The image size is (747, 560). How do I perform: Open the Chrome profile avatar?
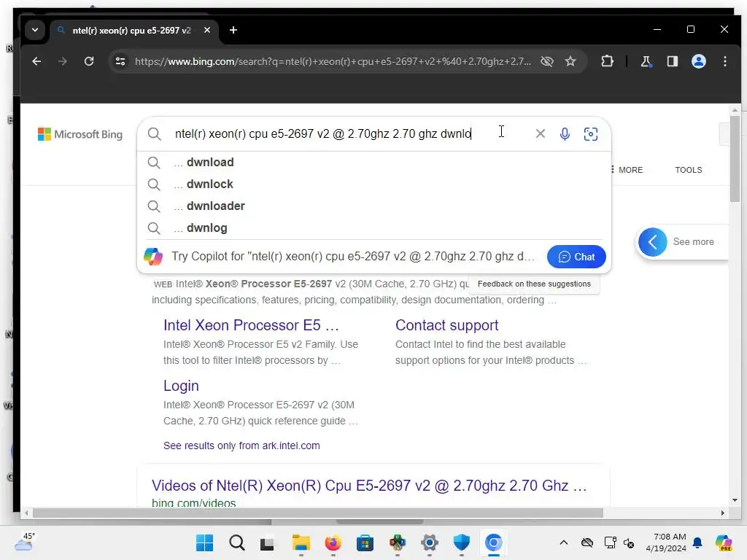698,61
